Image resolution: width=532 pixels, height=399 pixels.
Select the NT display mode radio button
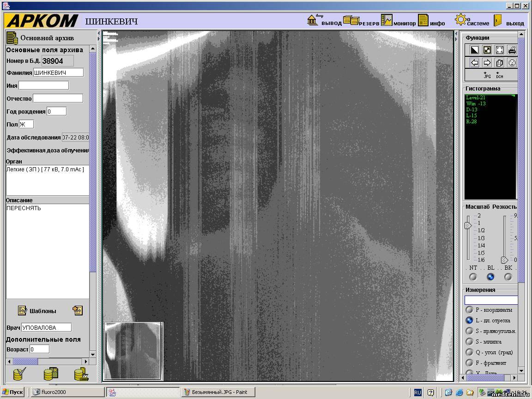point(473,277)
